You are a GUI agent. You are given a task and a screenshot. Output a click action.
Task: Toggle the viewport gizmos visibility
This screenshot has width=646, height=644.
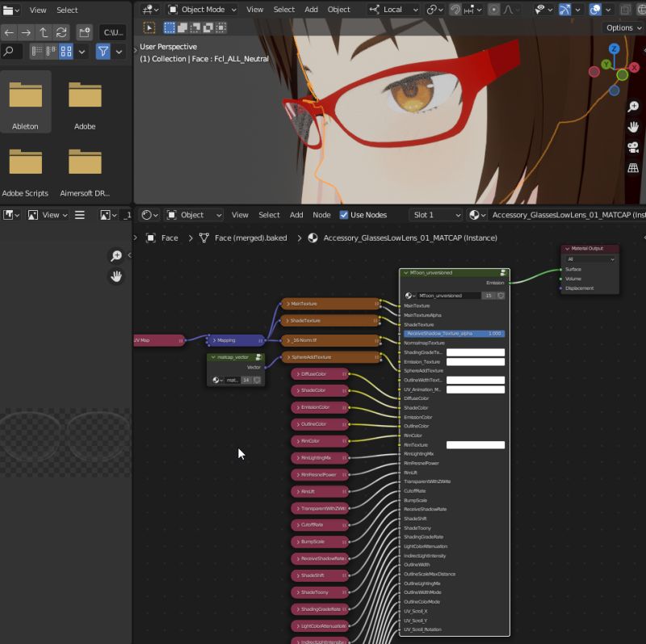click(x=564, y=10)
